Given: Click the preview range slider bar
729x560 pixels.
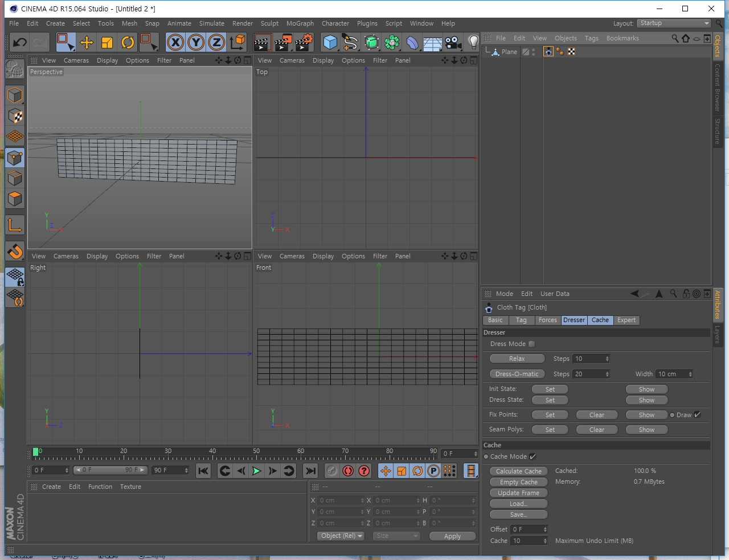Looking at the screenshot, I should pos(111,470).
